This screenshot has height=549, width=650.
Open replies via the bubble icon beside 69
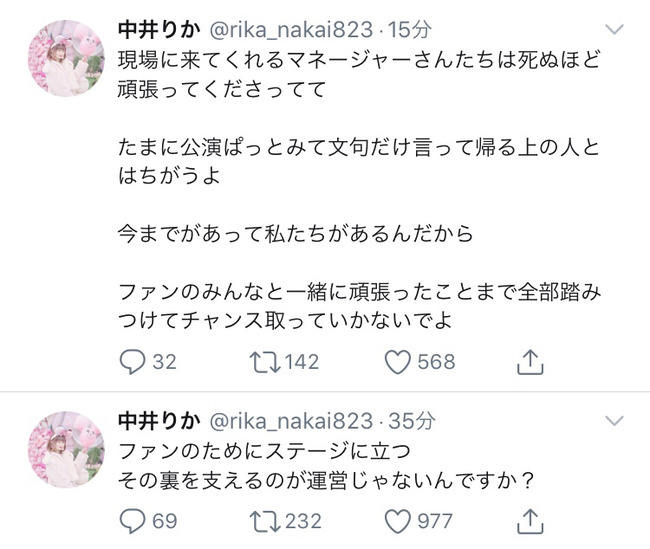click(132, 520)
